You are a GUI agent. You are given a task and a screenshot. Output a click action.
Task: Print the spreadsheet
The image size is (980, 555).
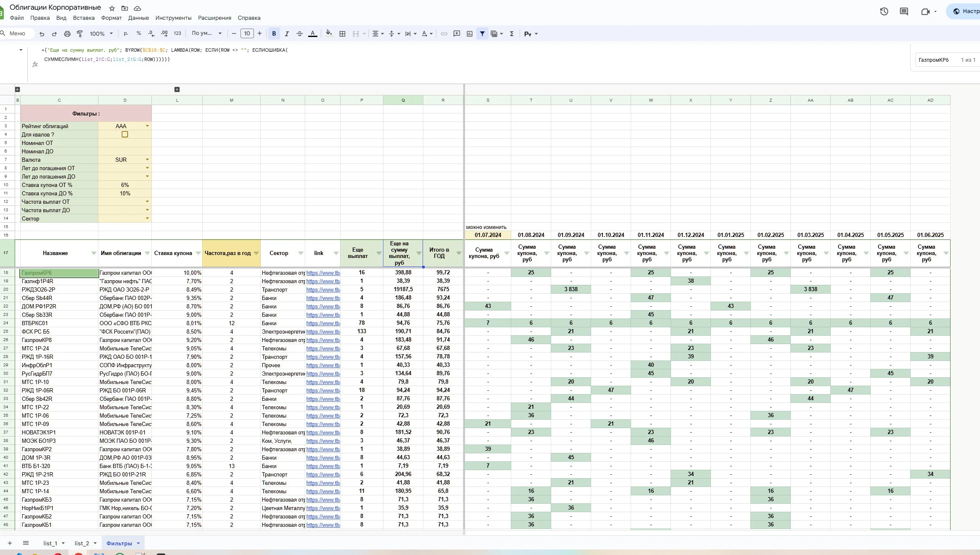[67, 34]
